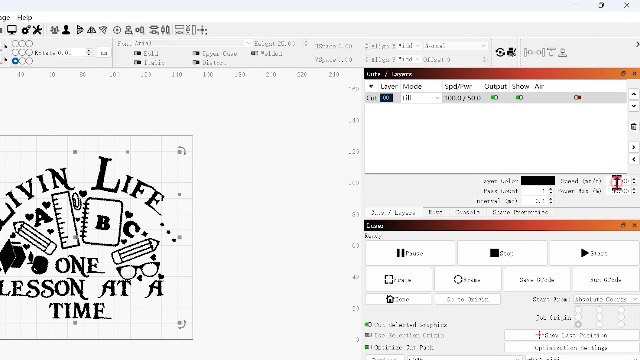Toggle Air assist for layer C00
The height and width of the screenshot is (360, 640).
[x=578, y=98]
